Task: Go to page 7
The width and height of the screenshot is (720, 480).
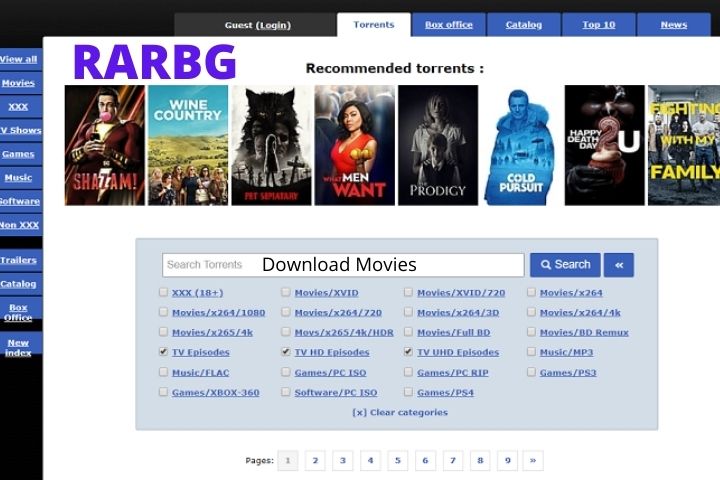Action: click(x=453, y=460)
